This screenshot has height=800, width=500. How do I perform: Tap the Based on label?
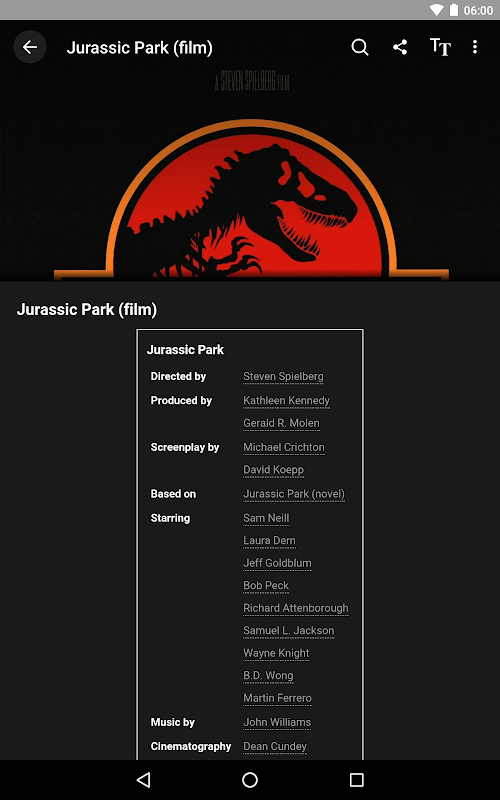[173, 494]
